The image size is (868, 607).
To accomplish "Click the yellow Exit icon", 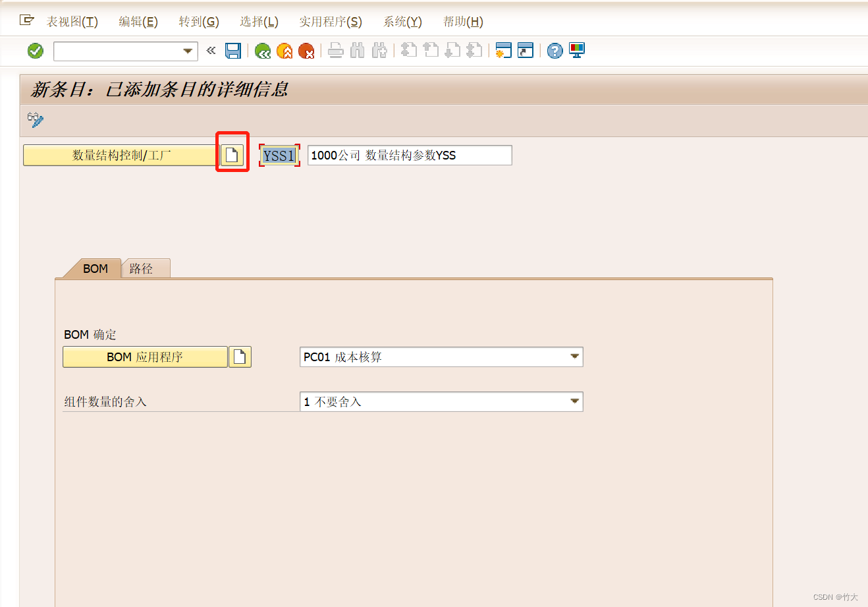I will (285, 51).
